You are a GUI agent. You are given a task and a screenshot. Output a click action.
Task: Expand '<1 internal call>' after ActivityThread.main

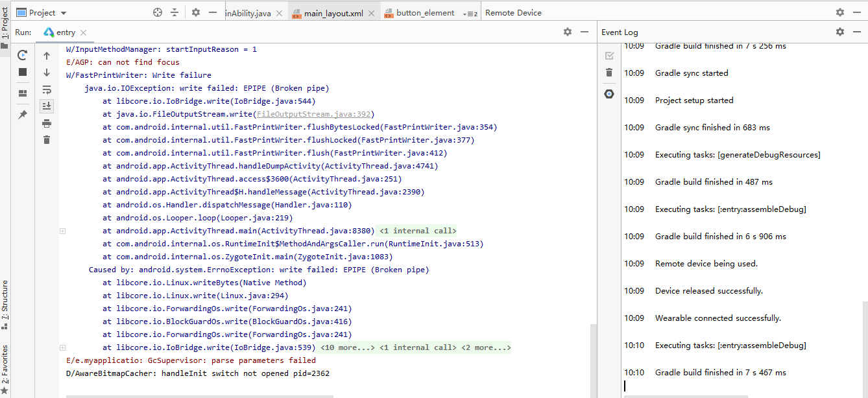[x=418, y=231]
